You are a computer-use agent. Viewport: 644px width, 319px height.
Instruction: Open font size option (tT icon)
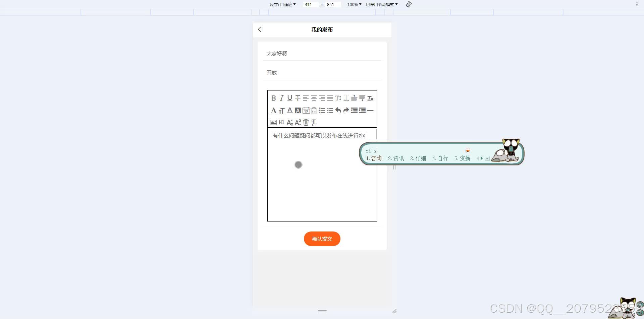pyautogui.click(x=281, y=111)
